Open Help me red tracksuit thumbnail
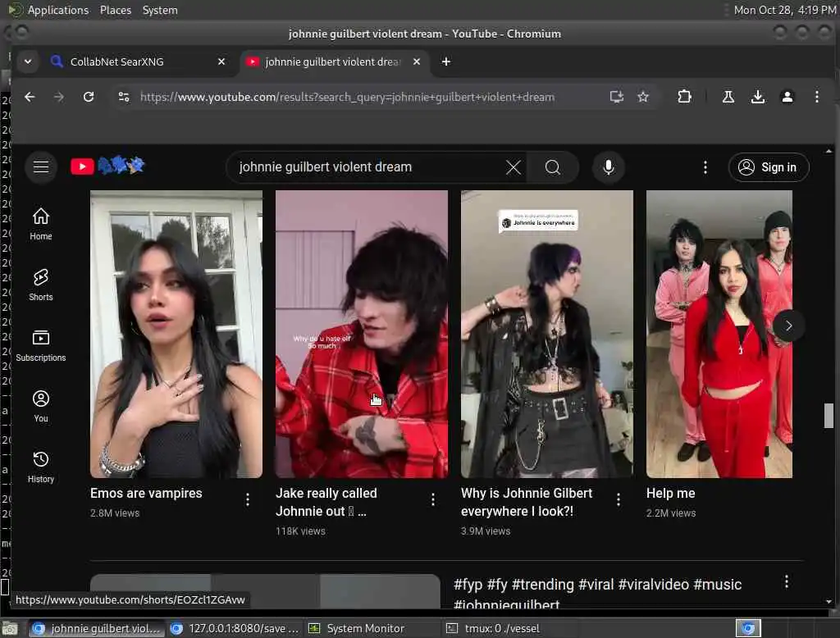The width and height of the screenshot is (840, 638). (x=719, y=334)
